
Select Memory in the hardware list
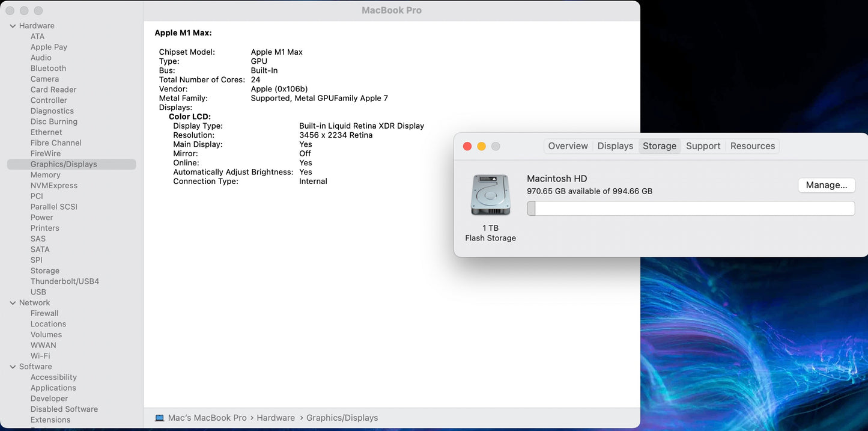point(46,175)
